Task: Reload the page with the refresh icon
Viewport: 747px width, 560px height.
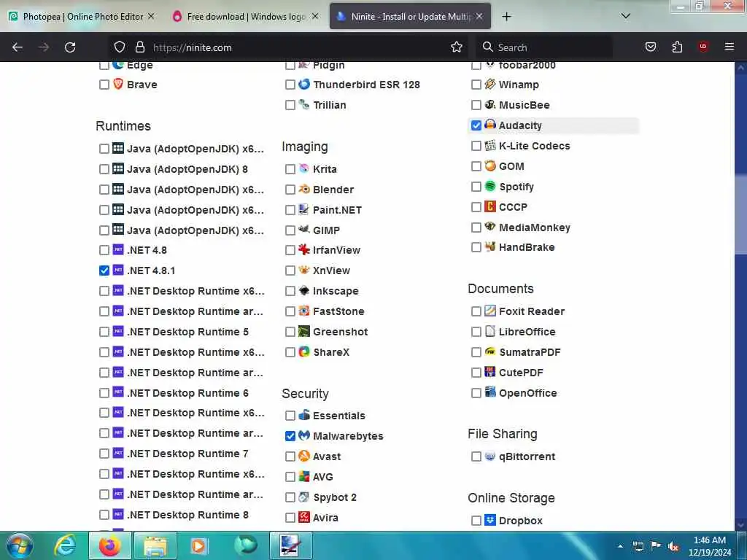Action: (x=70, y=47)
